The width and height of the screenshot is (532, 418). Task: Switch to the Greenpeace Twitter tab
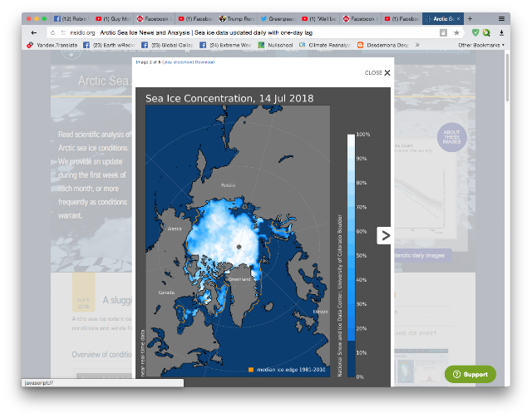[x=278, y=18]
